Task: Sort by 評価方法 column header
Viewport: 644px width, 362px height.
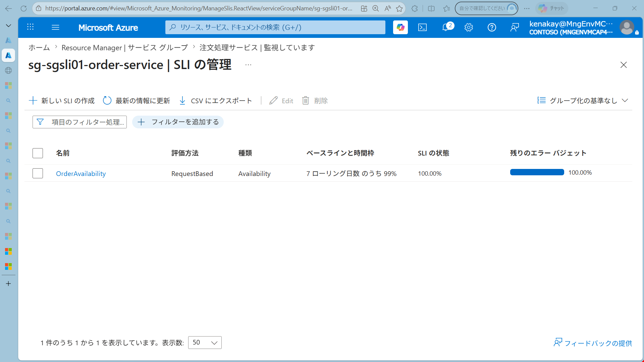Action: pyautogui.click(x=185, y=153)
